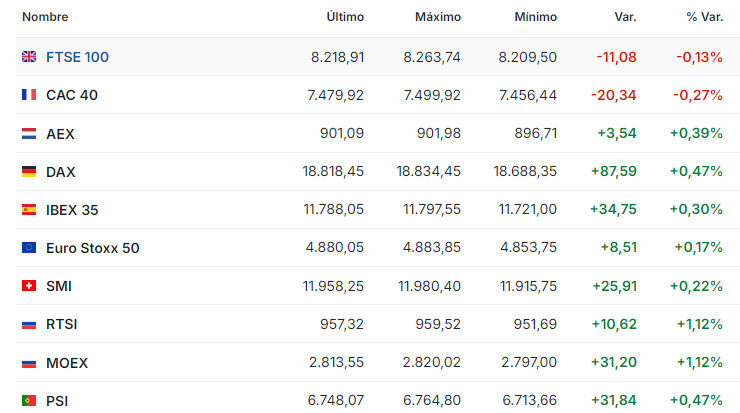Image resolution: width=740 pixels, height=413 pixels.
Task: Click the Euro Stoxx 50 index name
Action: [92, 248]
